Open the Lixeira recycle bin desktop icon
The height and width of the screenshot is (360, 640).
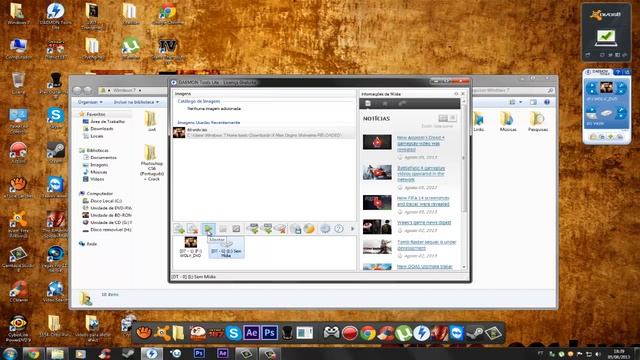[18, 83]
